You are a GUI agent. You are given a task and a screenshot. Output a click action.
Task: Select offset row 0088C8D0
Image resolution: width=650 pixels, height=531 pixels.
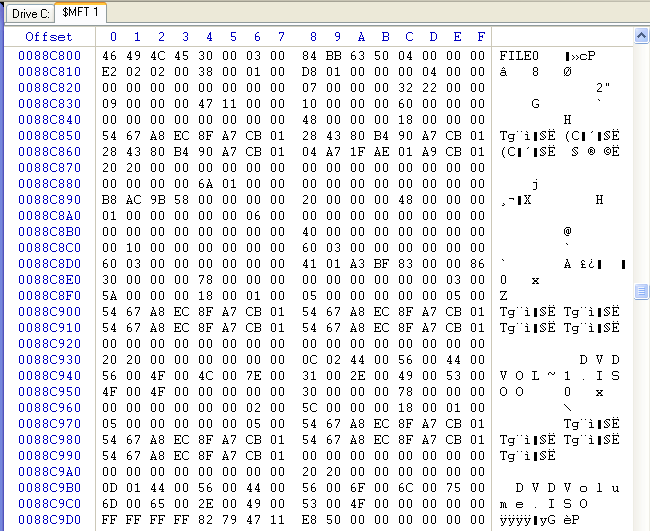point(49,263)
